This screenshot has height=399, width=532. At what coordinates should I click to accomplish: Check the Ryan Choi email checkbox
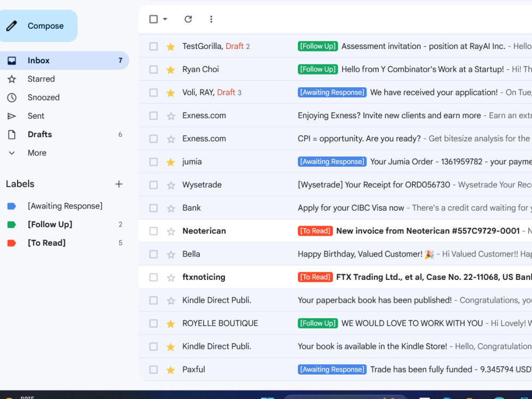pos(153,69)
